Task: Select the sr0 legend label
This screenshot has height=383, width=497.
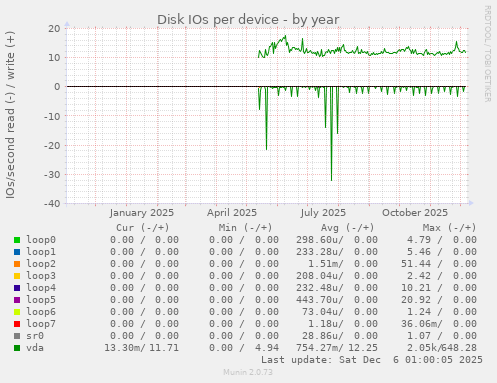Action: tap(35, 336)
